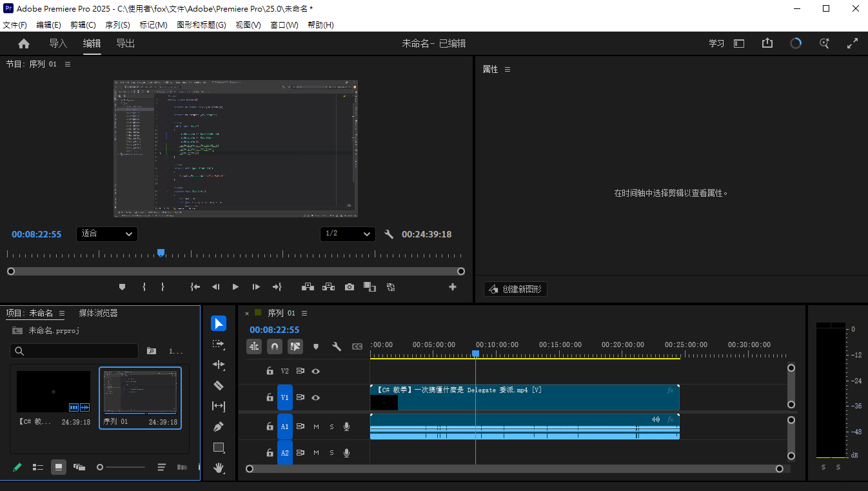Image resolution: width=868 pixels, height=491 pixels.
Task: Click the fullscreen video arrows icon
Action: tap(853, 43)
